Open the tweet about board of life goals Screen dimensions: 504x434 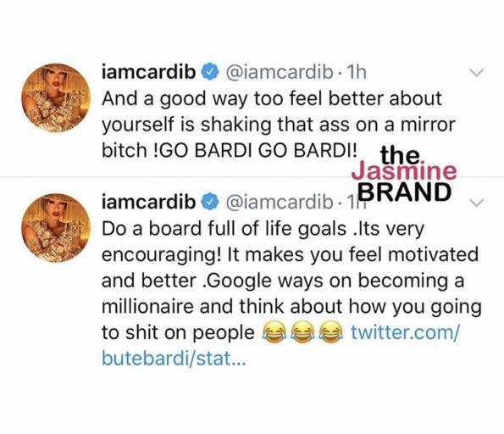tap(291, 293)
